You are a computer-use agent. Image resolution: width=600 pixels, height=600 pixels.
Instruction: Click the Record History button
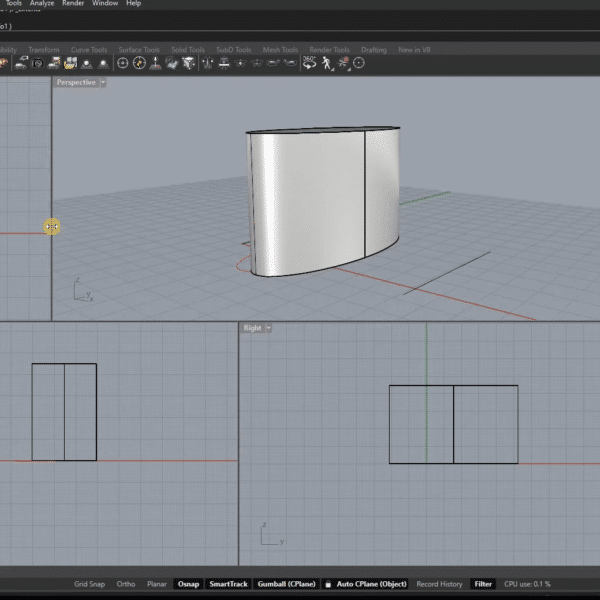[x=439, y=584]
